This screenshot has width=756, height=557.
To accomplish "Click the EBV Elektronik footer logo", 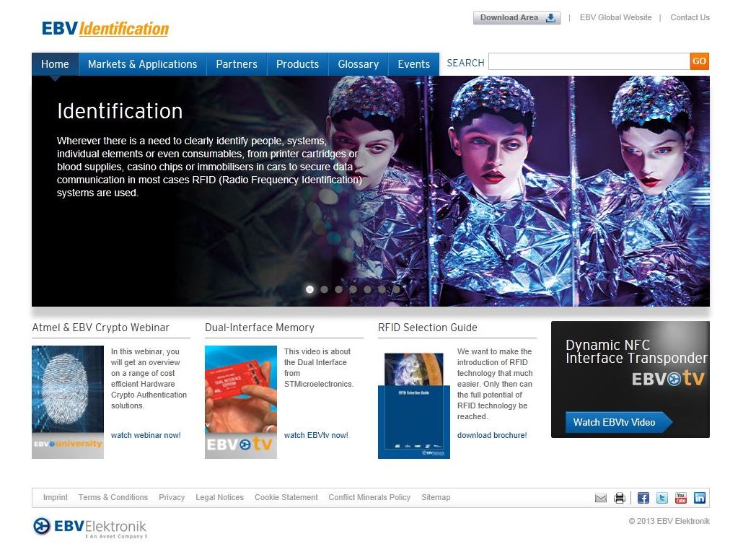I will 89,527.
